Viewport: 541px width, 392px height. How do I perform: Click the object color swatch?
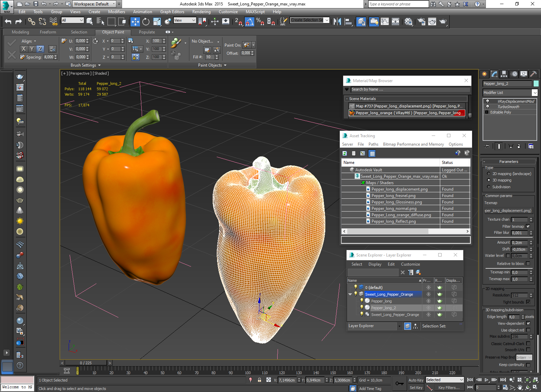click(536, 83)
